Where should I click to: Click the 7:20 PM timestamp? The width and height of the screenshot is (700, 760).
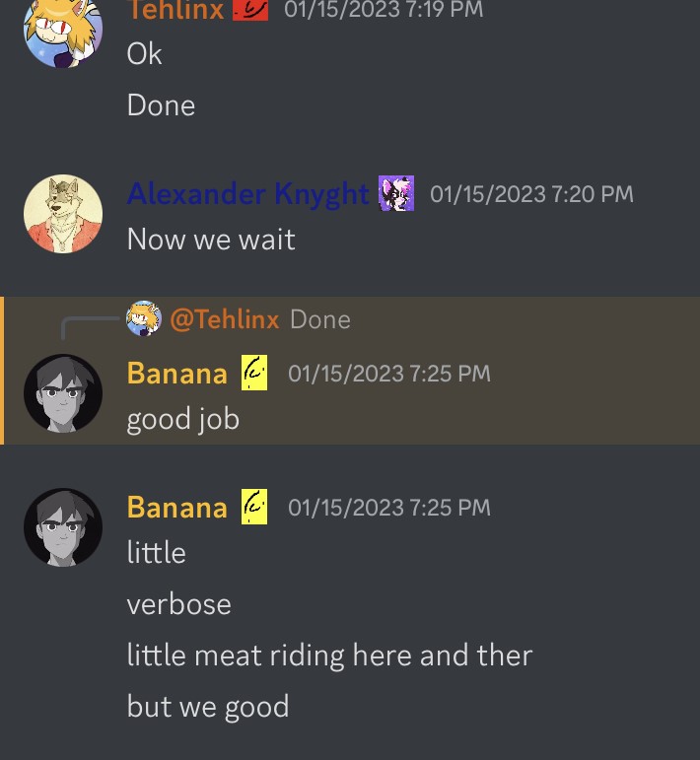pyautogui.click(x=531, y=194)
